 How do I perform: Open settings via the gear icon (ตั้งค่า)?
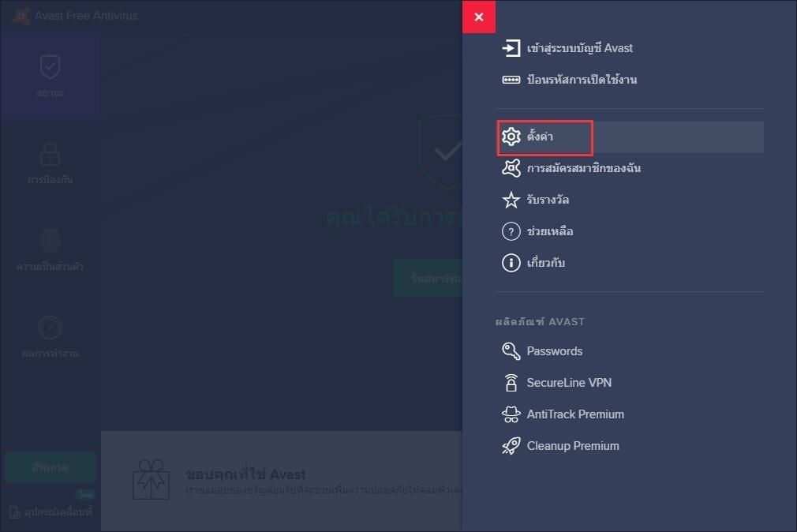click(511, 137)
